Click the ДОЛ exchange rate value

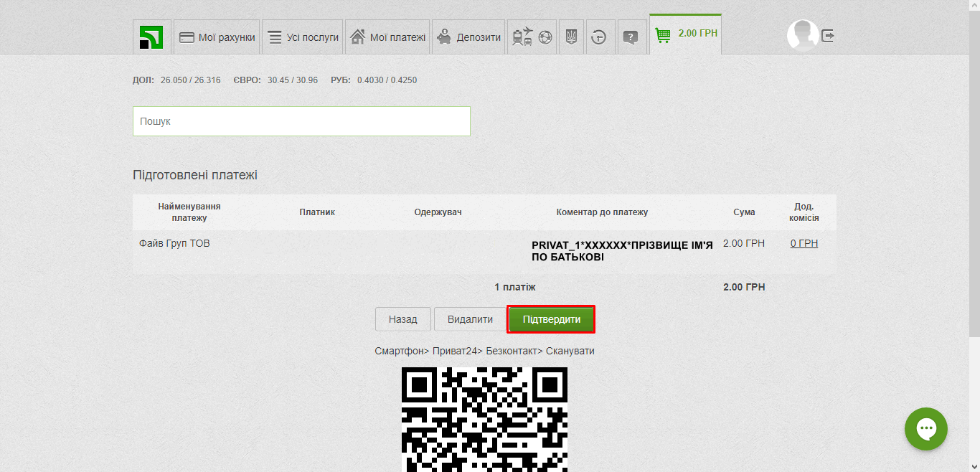pyautogui.click(x=191, y=80)
